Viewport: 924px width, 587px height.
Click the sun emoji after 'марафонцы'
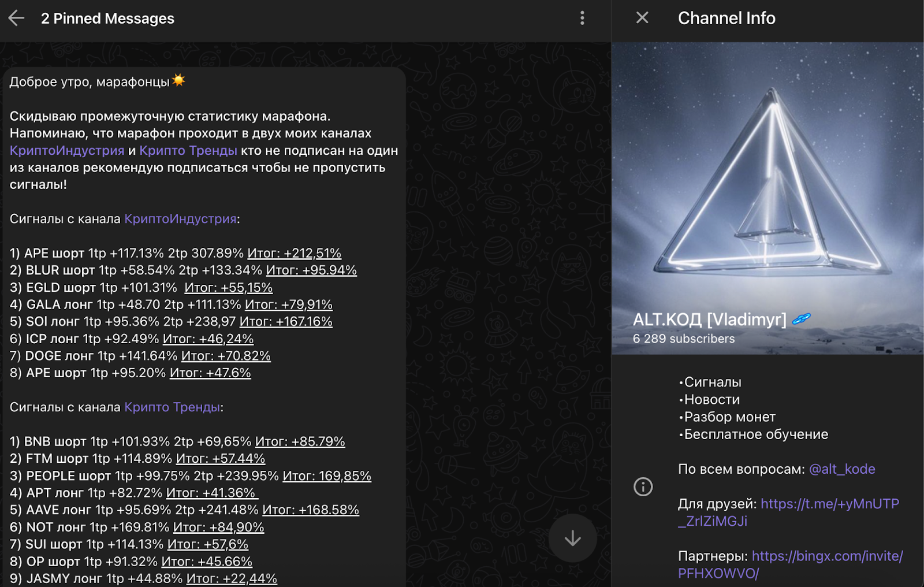178,80
